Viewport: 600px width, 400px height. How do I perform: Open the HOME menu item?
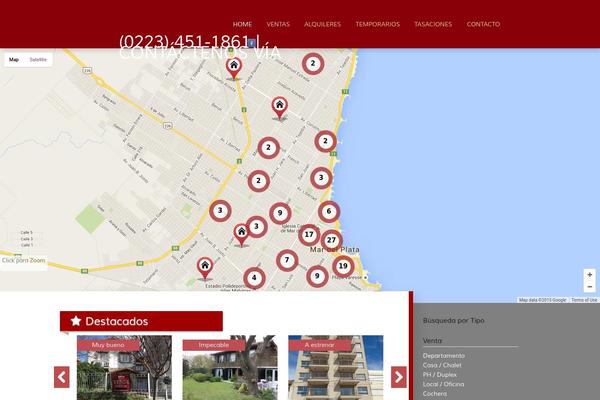pyautogui.click(x=242, y=24)
